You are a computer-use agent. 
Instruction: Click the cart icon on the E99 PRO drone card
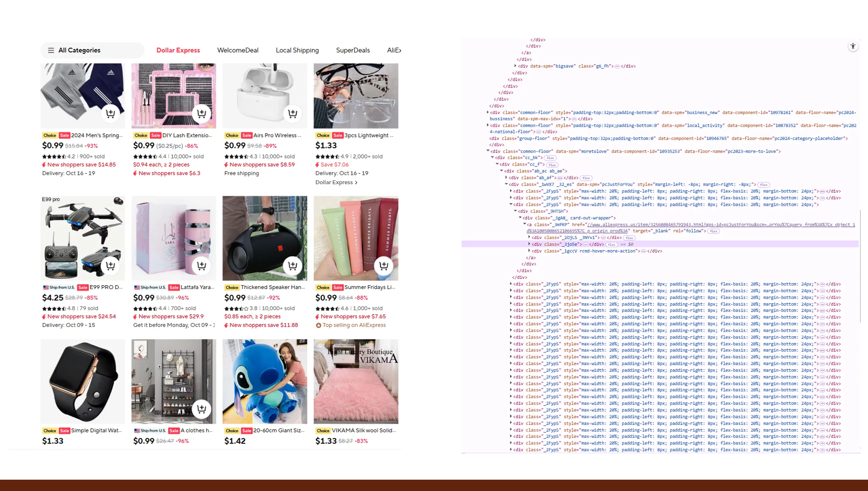point(111,266)
